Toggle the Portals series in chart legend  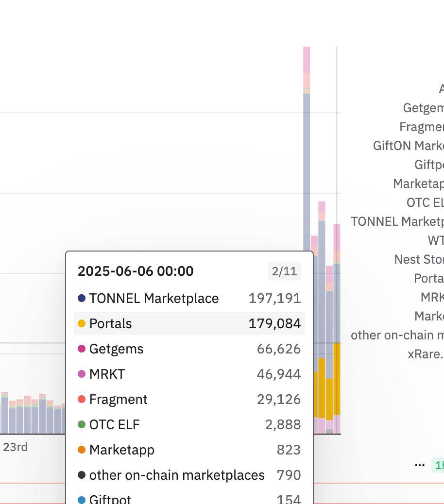[x=429, y=278]
